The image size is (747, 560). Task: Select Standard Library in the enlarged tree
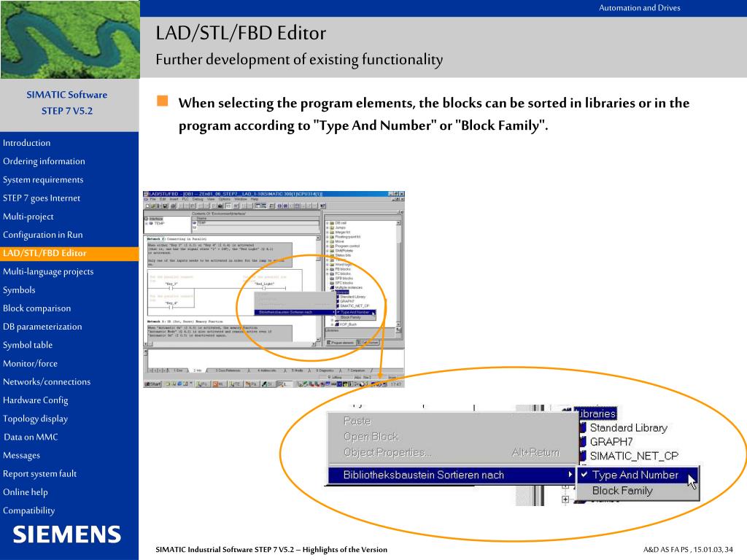(629, 427)
